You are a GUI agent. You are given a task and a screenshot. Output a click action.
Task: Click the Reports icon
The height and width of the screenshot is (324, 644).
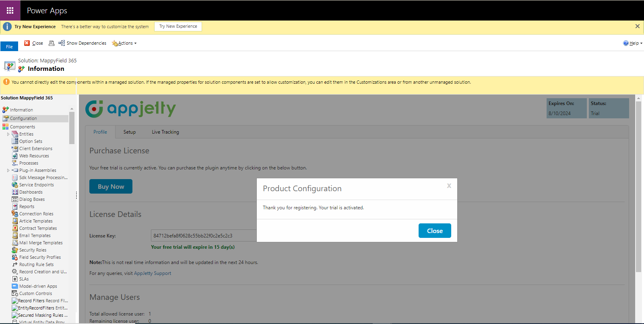[x=15, y=206]
